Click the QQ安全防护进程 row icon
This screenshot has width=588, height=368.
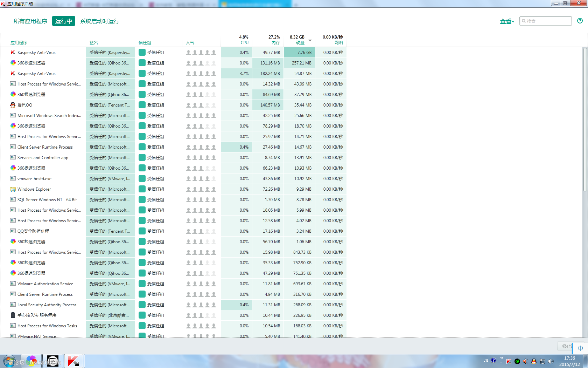pos(13,231)
